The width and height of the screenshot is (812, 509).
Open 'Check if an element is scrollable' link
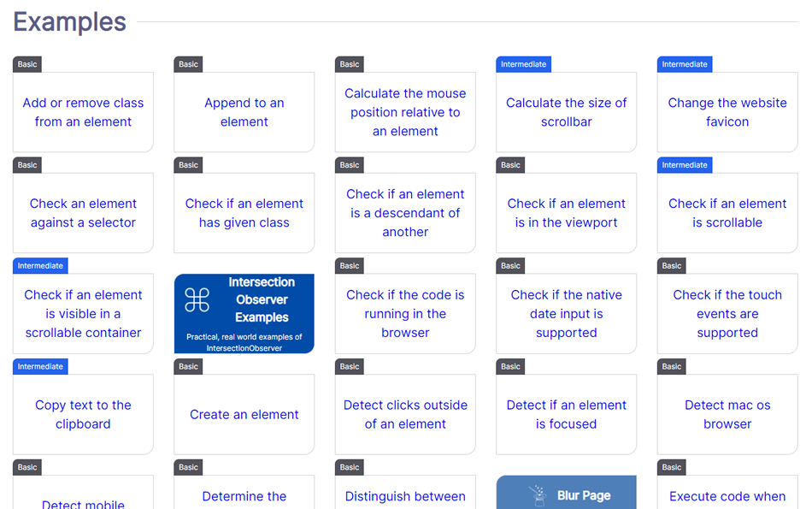coord(727,213)
